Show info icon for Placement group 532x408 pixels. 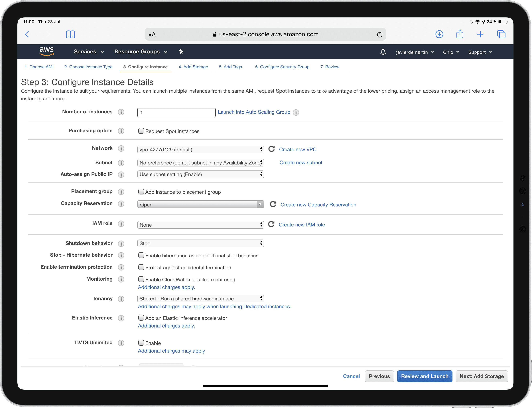point(121,192)
